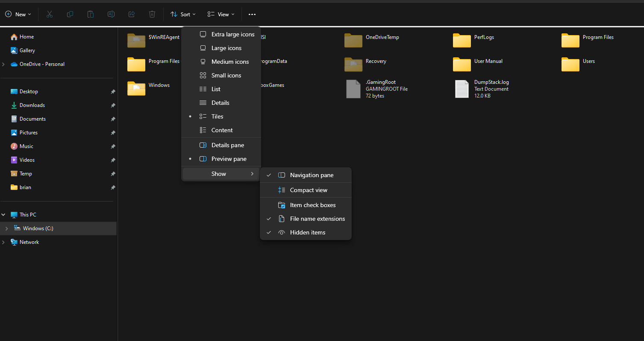Click the Copy icon in toolbar
The height and width of the screenshot is (341, 644).
70,14
